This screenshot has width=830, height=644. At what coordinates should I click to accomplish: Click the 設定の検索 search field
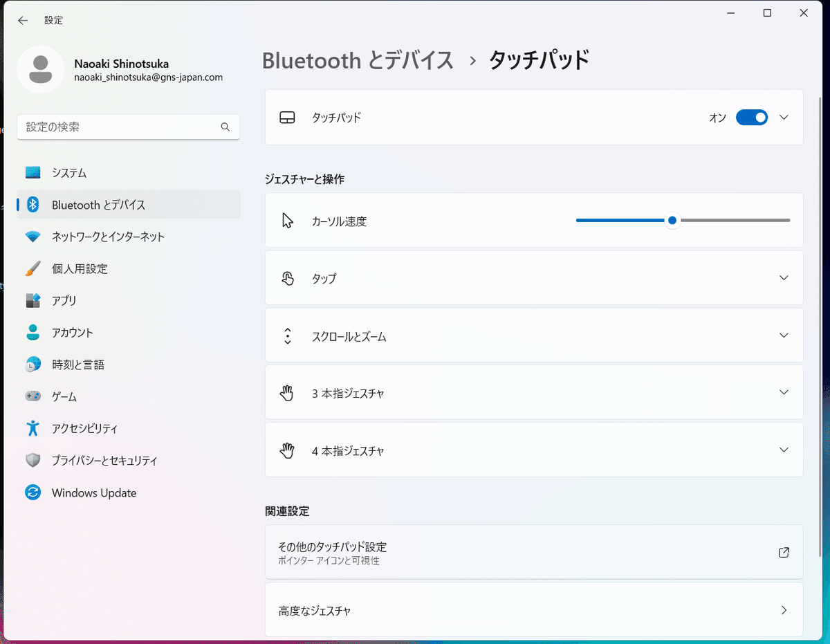click(129, 127)
